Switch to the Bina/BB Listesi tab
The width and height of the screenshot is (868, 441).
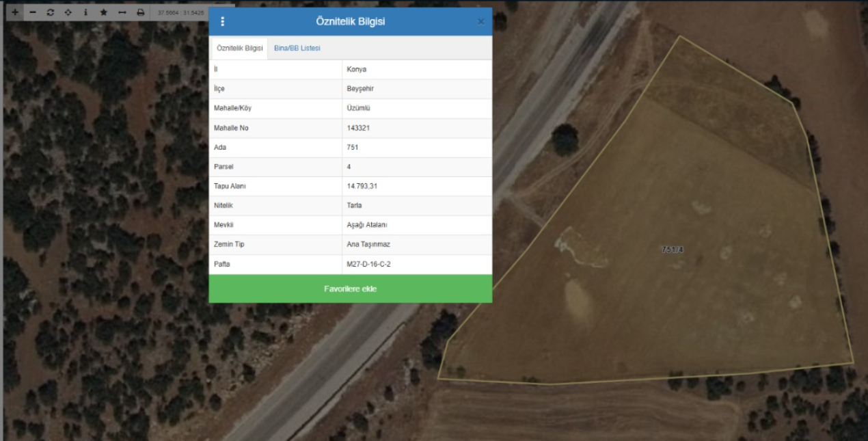click(x=297, y=48)
